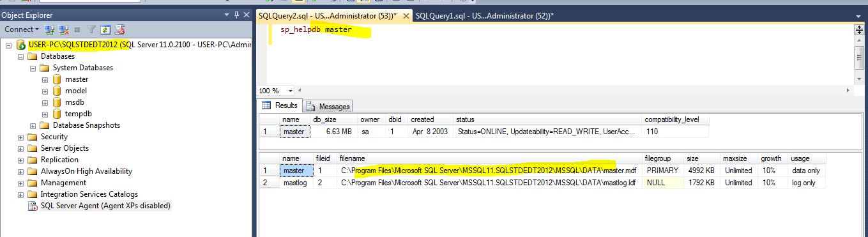Click the script delete icon in Object Explorer toolbar
Viewport: 868px width, 237px height.
tap(119, 29)
